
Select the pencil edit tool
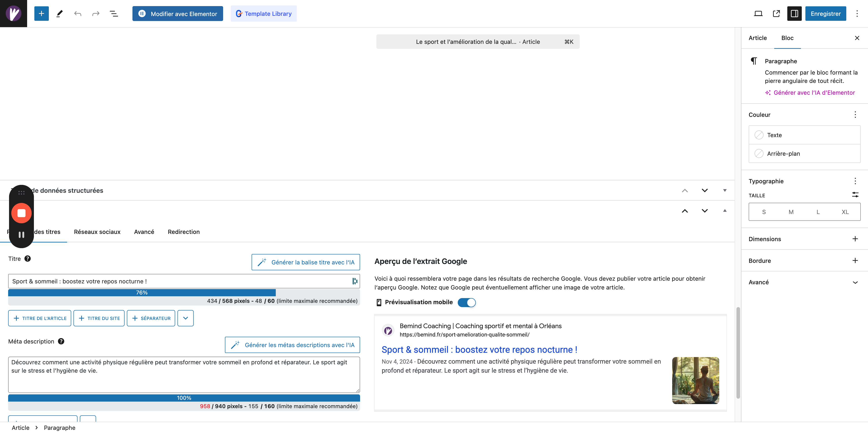click(x=60, y=14)
